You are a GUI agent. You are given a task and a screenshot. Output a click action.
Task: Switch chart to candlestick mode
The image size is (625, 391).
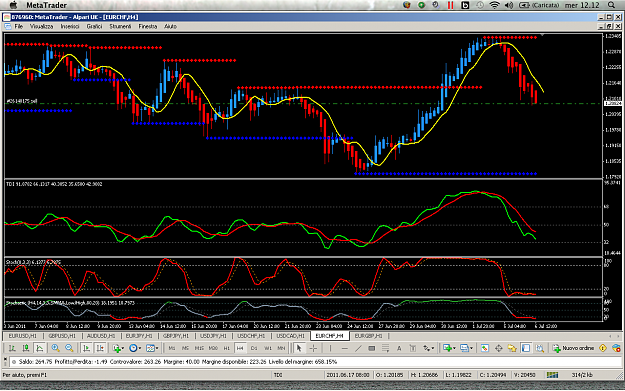click(x=26, y=348)
